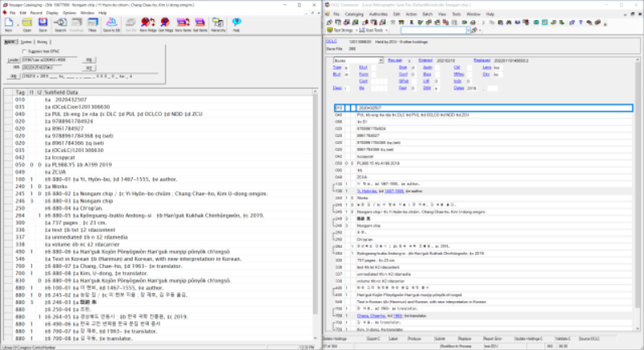Expand the User Tools dropdown arrow

point(386,31)
